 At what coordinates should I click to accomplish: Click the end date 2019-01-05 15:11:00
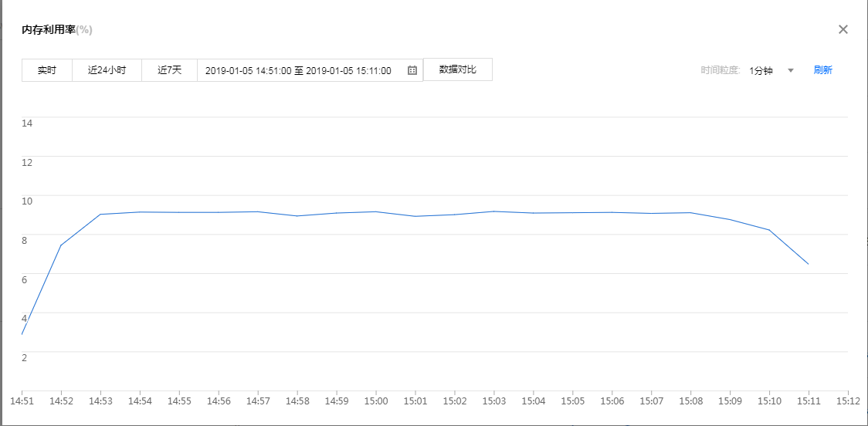pyautogui.click(x=348, y=70)
